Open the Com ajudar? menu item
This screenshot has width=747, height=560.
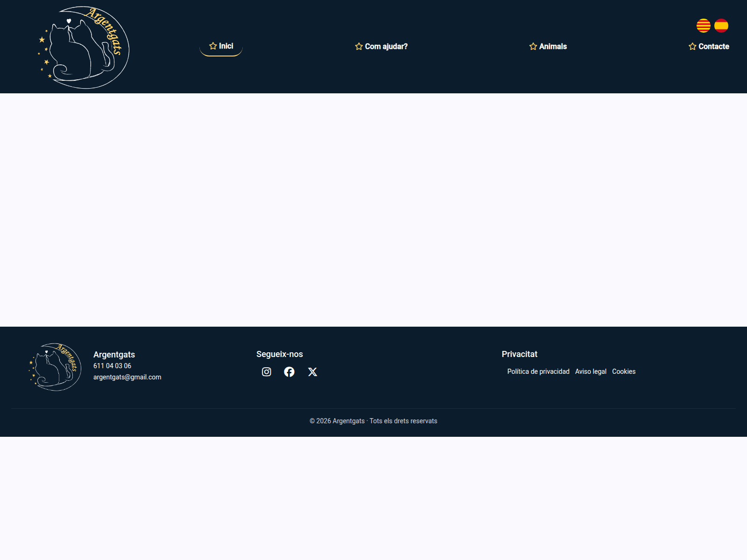coord(381,47)
